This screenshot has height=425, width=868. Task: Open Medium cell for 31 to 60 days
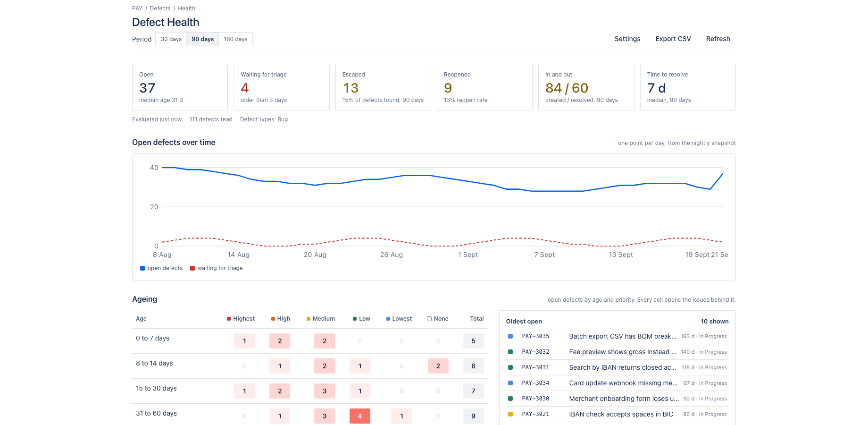tap(325, 416)
